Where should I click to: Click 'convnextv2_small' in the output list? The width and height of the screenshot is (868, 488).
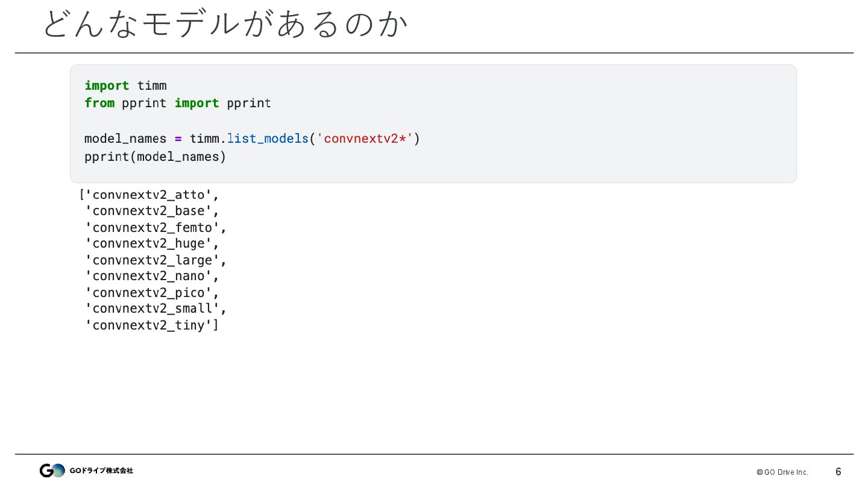[156, 308]
